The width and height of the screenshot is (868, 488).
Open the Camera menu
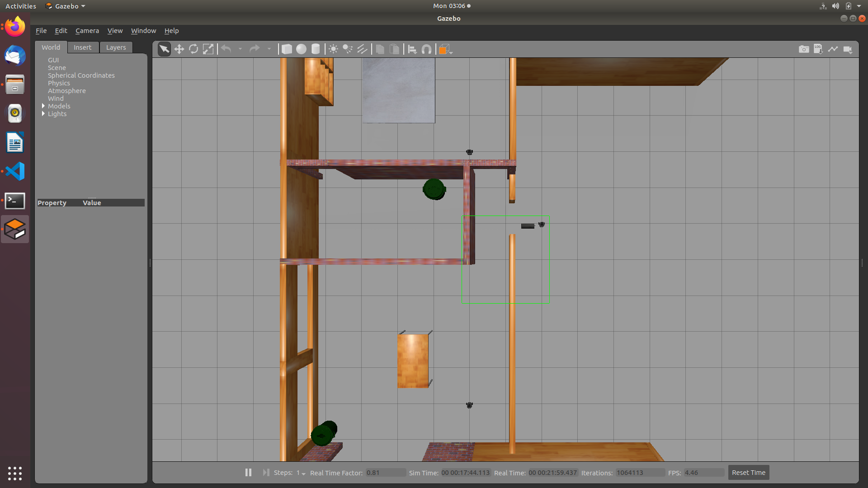tap(87, 30)
